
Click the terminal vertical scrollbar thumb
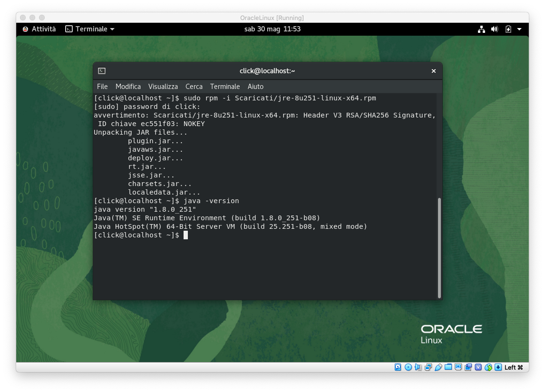(439, 248)
